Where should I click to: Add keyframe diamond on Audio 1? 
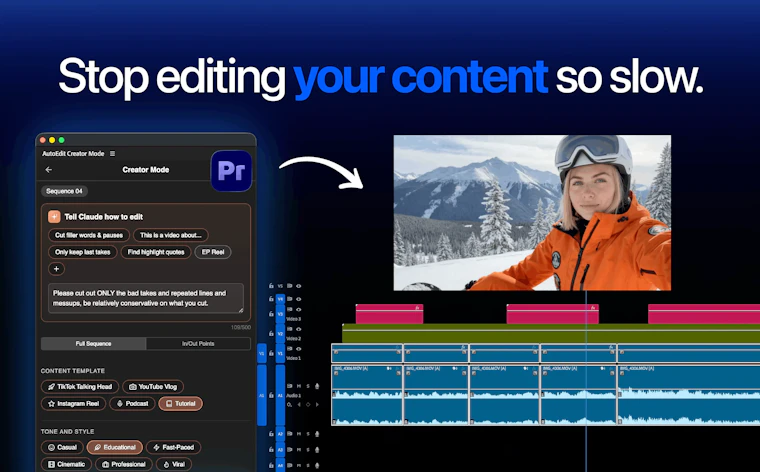(308, 405)
